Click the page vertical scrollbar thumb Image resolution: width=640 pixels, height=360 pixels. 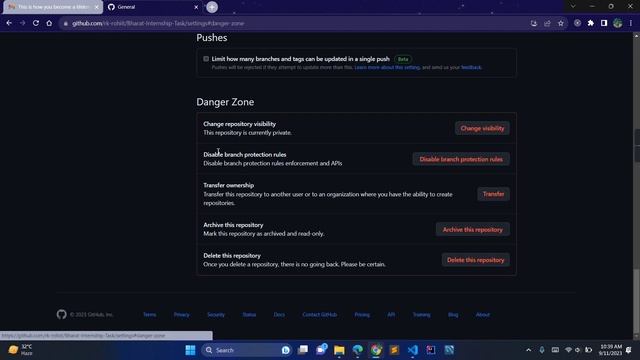[x=636, y=301]
